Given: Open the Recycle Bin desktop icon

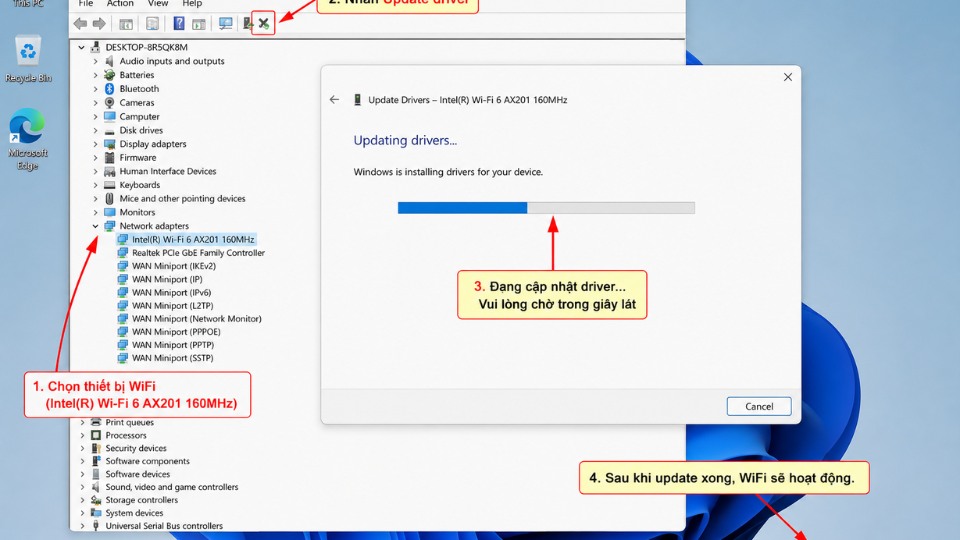Looking at the screenshot, I should coord(28,59).
